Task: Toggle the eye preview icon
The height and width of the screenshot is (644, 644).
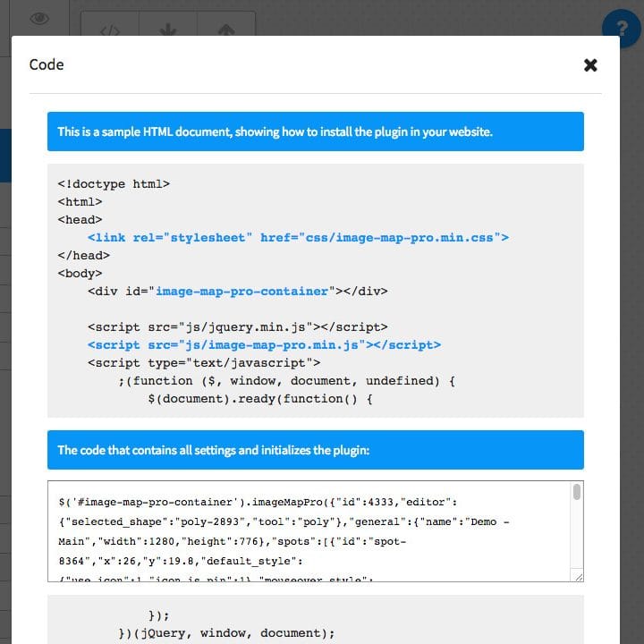Action: pyautogui.click(x=38, y=19)
